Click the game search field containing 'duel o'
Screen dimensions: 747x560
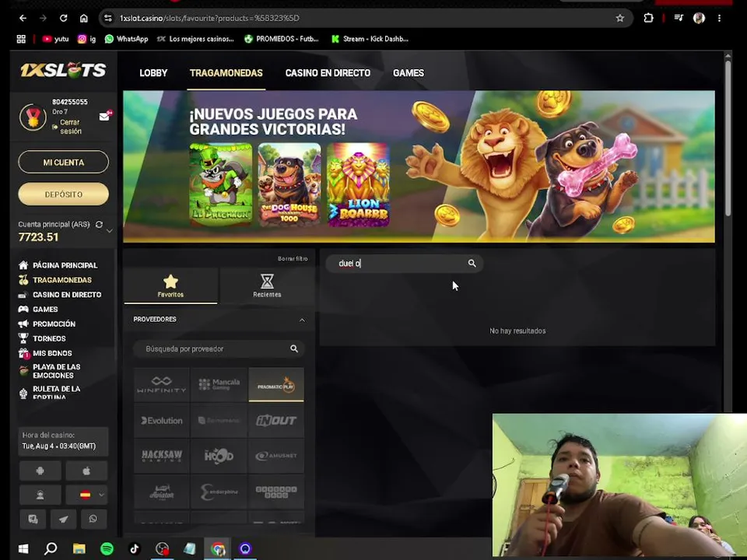(404, 264)
